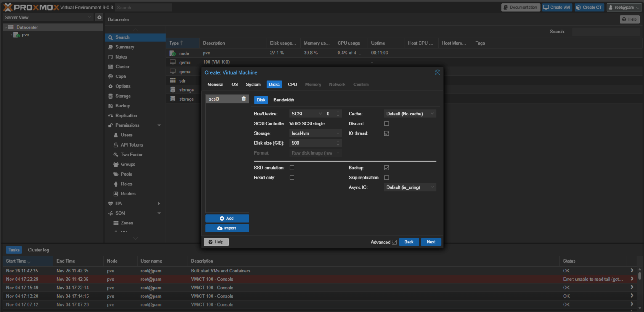The width and height of the screenshot is (644, 312).
Task: Open Backup section in sidebar
Action: (x=122, y=106)
